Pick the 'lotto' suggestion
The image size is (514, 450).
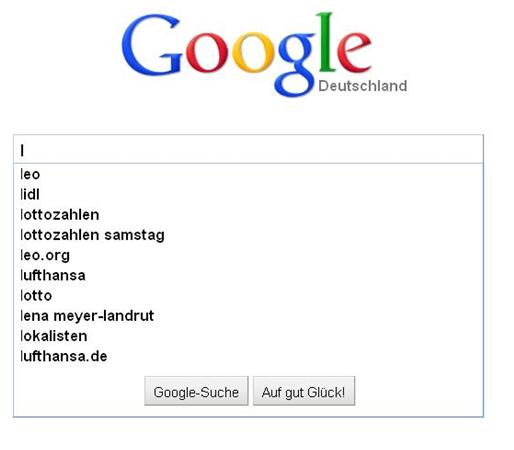[x=248, y=296]
